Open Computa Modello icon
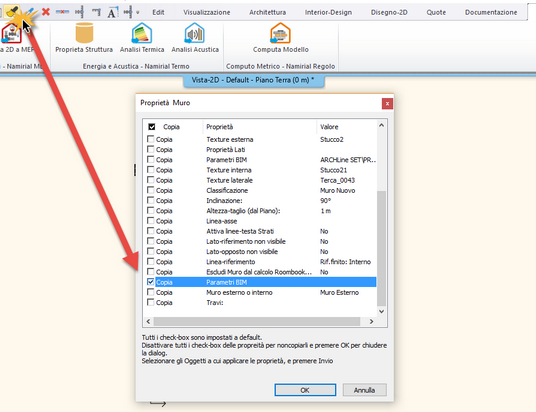 (x=280, y=34)
